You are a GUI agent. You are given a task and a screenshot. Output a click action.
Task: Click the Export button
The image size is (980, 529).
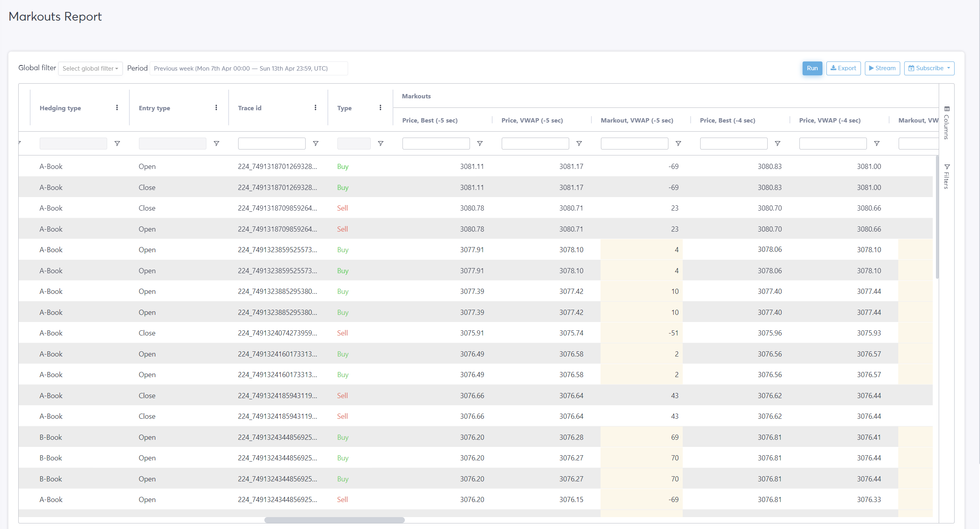tap(843, 68)
